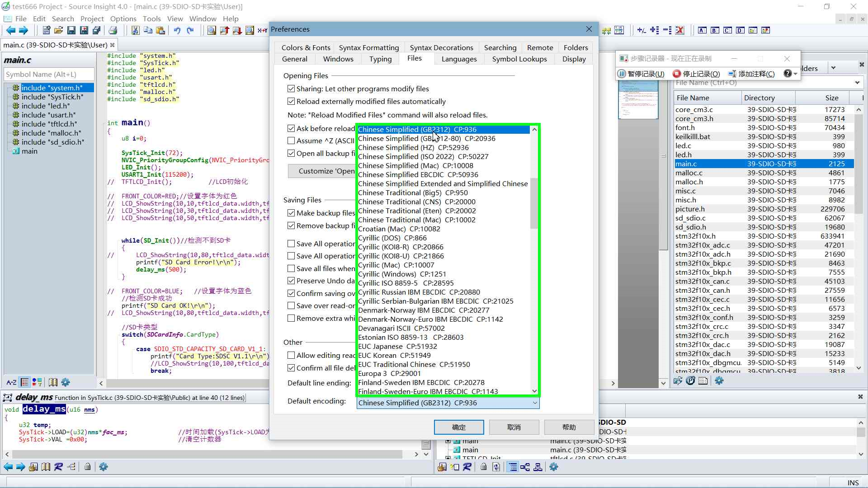
Task: Choose EUC Japanese CP:51932 in list
Action: tap(443, 346)
